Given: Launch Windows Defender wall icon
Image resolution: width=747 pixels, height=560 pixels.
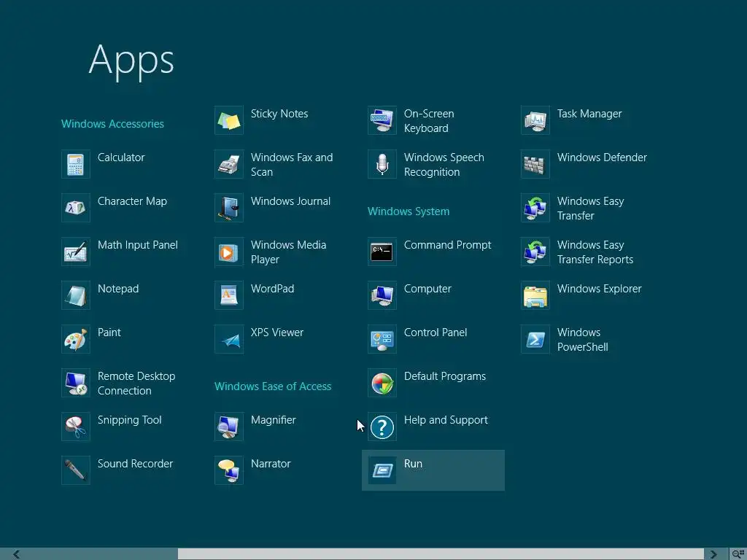Looking at the screenshot, I should 535,164.
